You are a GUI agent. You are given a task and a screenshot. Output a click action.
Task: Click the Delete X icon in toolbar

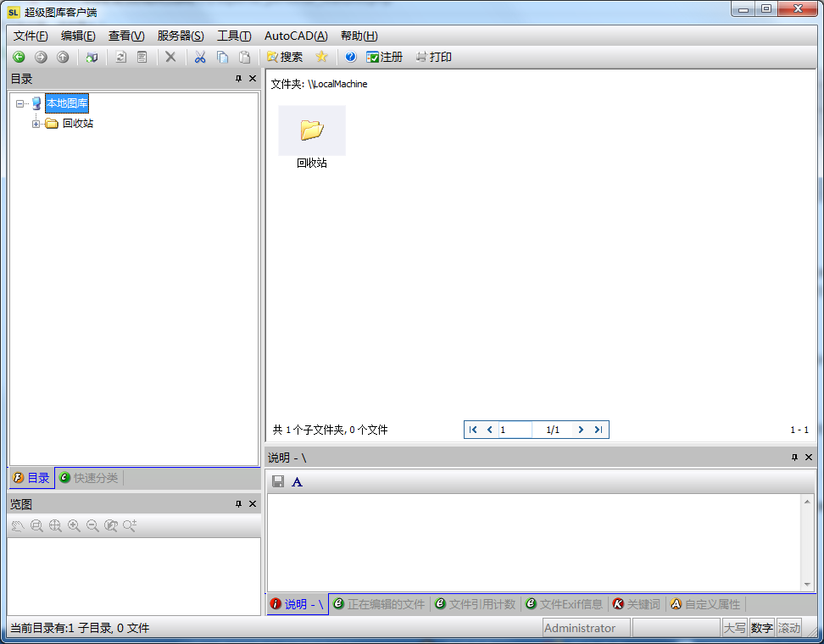pos(170,57)
